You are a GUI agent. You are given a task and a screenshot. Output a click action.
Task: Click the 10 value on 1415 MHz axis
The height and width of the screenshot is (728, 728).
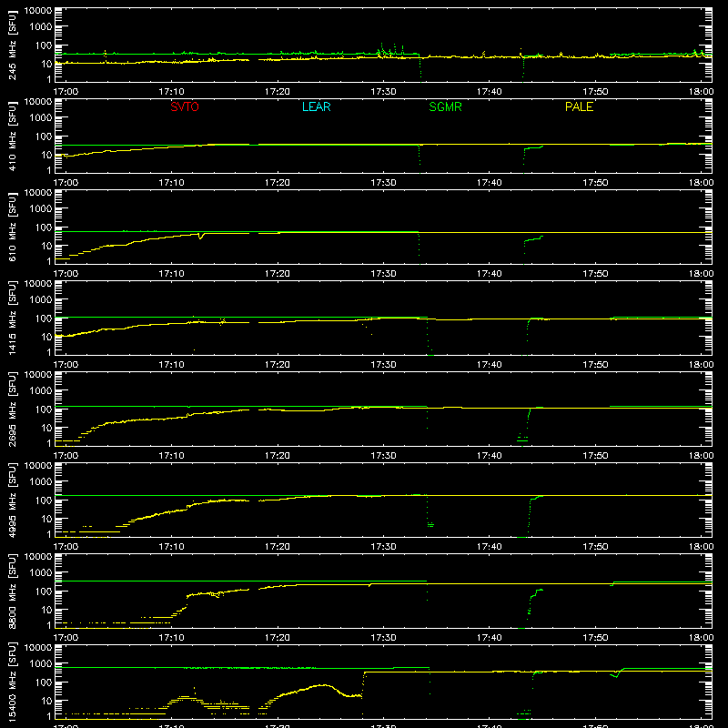coord(46,337)
